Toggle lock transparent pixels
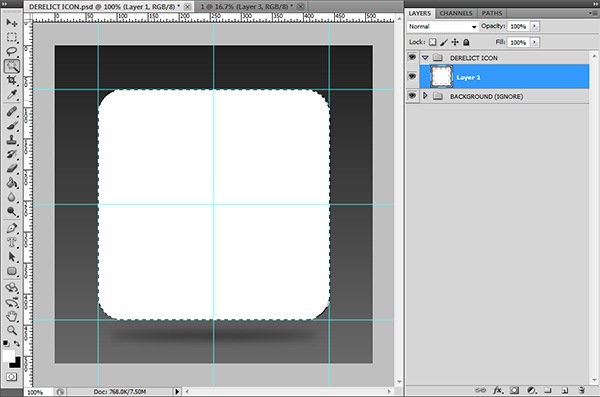 point(432,42)
